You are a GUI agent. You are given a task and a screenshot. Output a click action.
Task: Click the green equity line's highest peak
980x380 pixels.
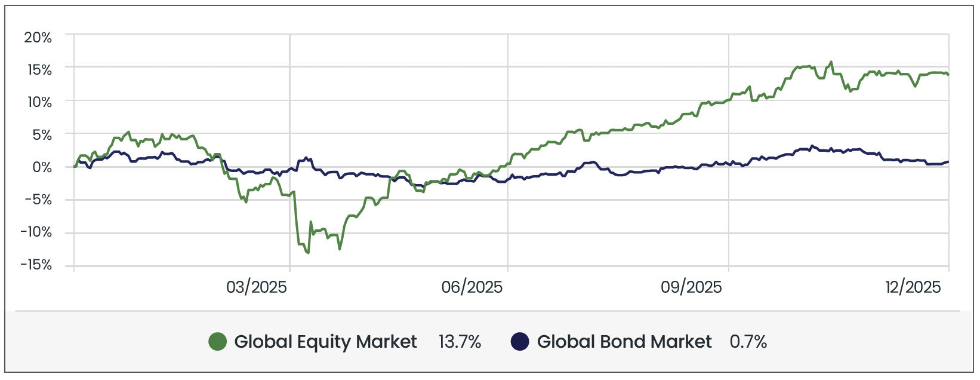(x=831, y=62)
